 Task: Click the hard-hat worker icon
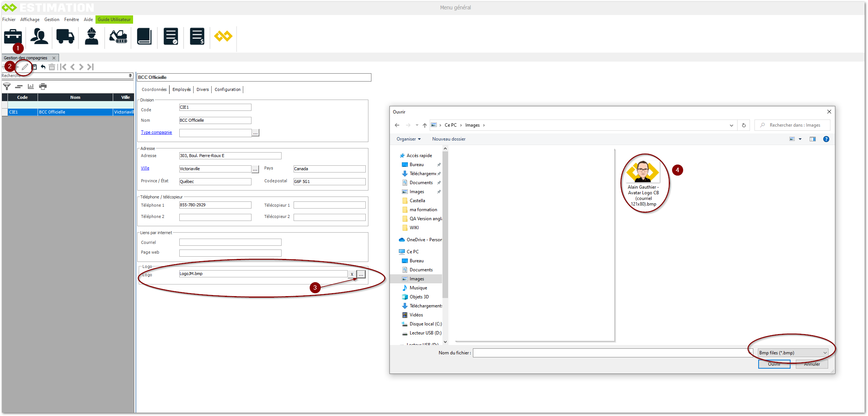coord(91,37)
